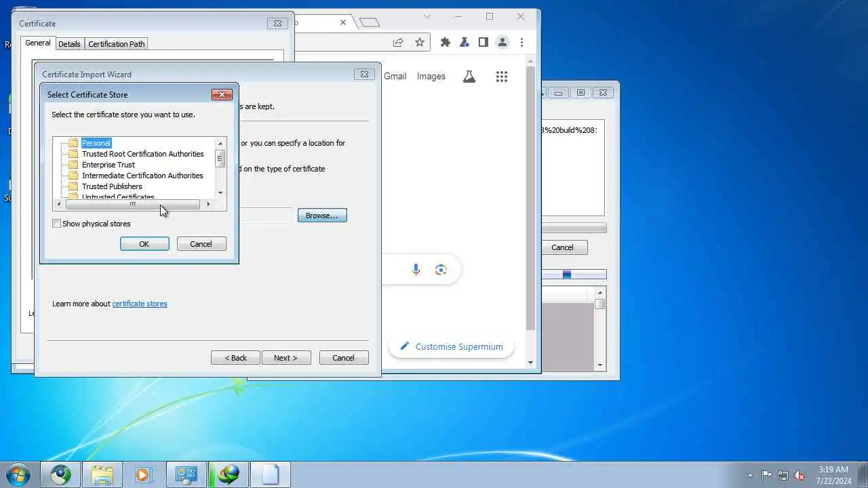Open the browser tab search dropdown
The image size is (868, 488).
pyautogui.click(x=427, y=16)
